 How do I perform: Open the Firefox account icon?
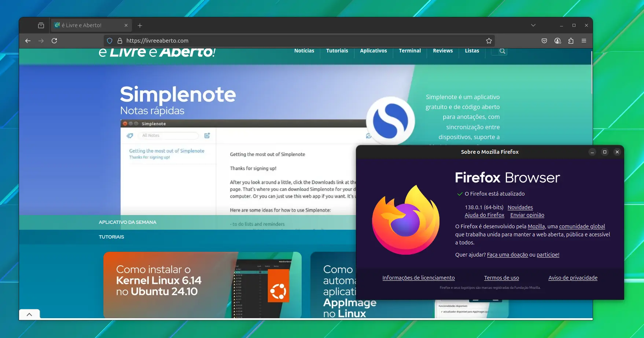pos(557,41)
